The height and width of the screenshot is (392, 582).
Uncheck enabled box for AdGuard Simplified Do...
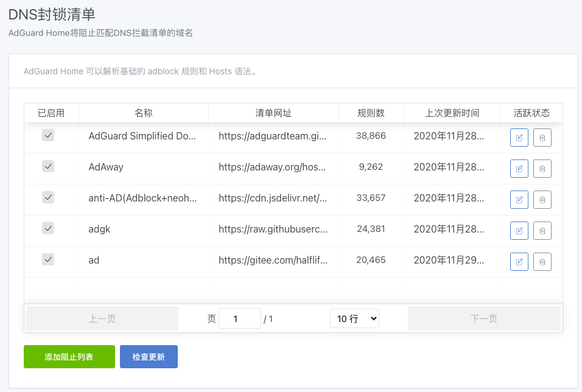click(48, 135)
